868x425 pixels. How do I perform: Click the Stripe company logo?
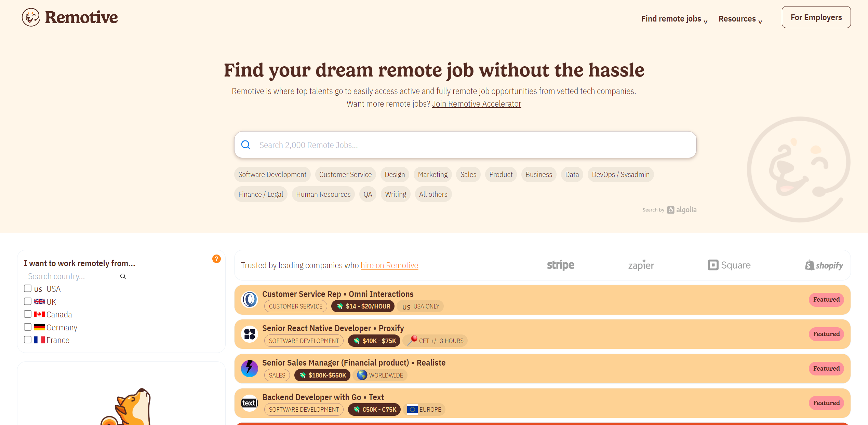click(560, 265)
